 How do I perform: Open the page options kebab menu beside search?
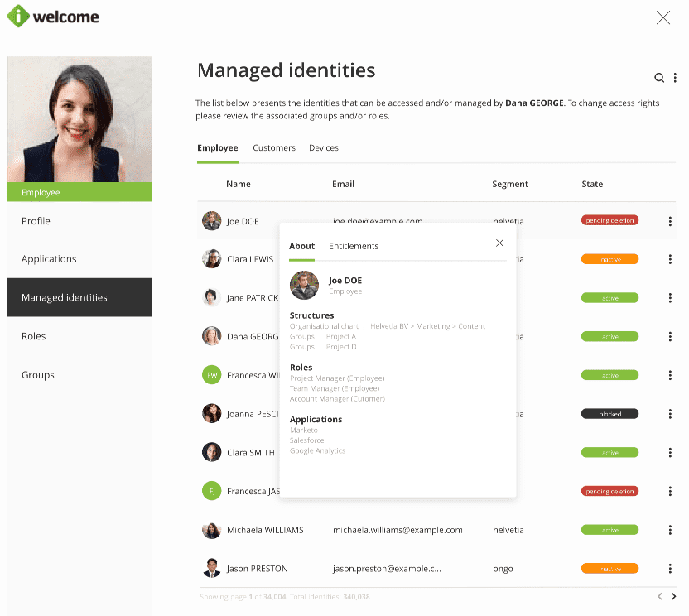tap(675, 78)
